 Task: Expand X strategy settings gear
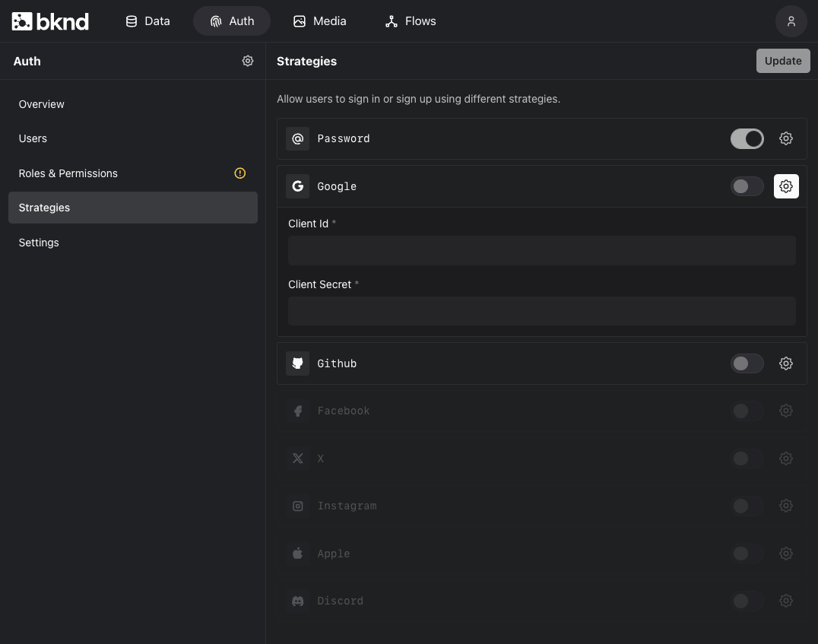coord(785,458)
